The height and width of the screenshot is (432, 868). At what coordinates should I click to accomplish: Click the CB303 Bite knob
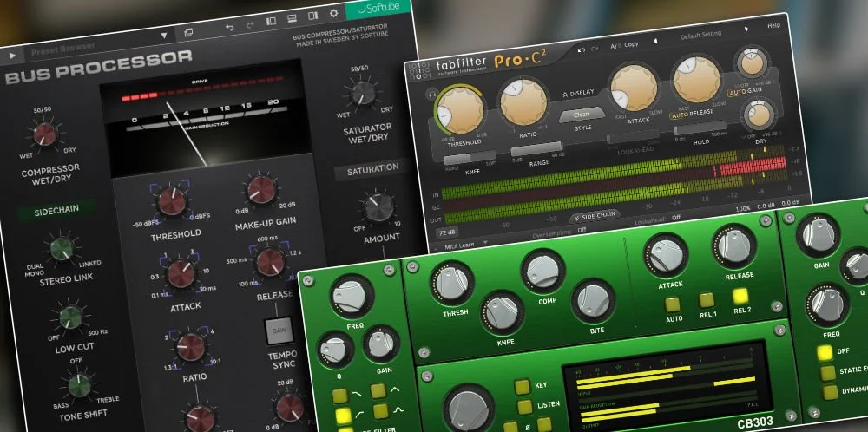(593, 300)
